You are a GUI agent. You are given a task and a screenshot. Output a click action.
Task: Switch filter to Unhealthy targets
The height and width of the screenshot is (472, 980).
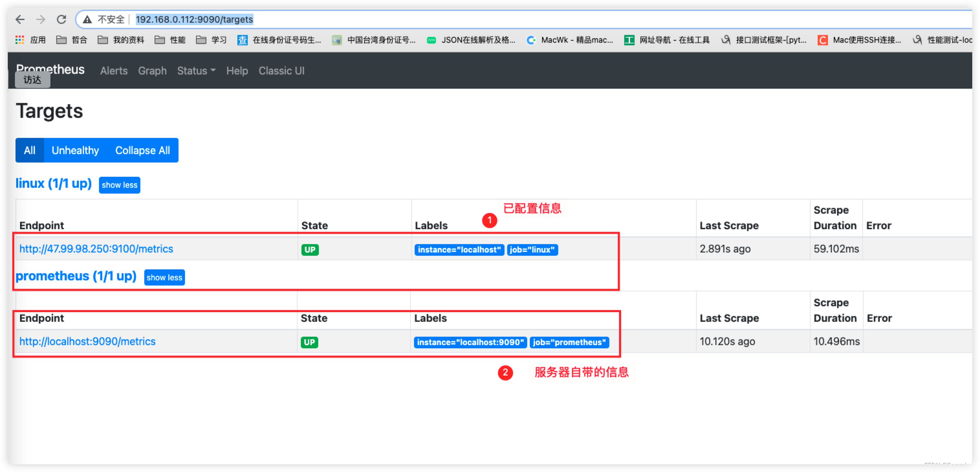(x=75, y=150)
